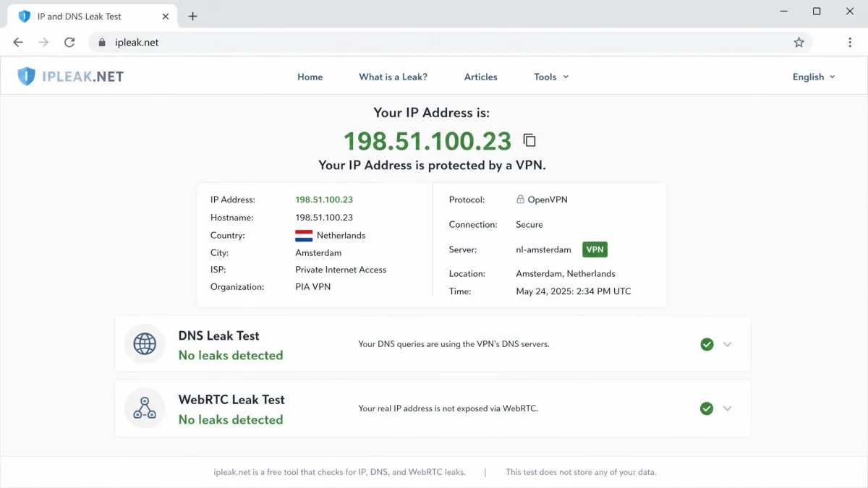Click 'No leaks detected' under DNS Leak Test

(x=231, y=355)
